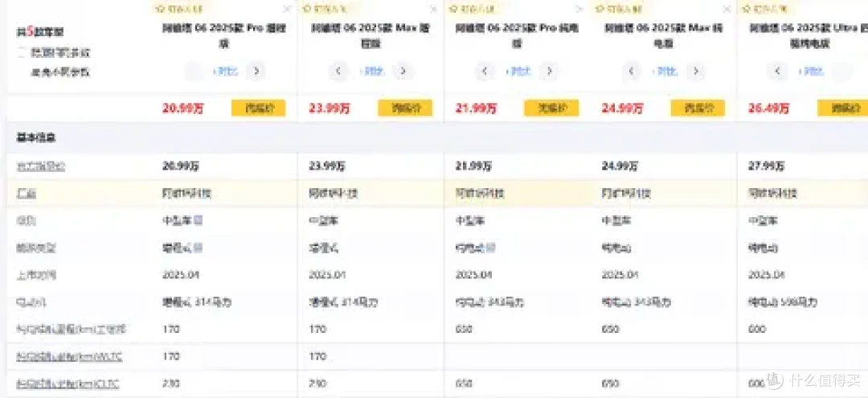Click 纯电续航里程(km)工信部 row label

point(71,330)
